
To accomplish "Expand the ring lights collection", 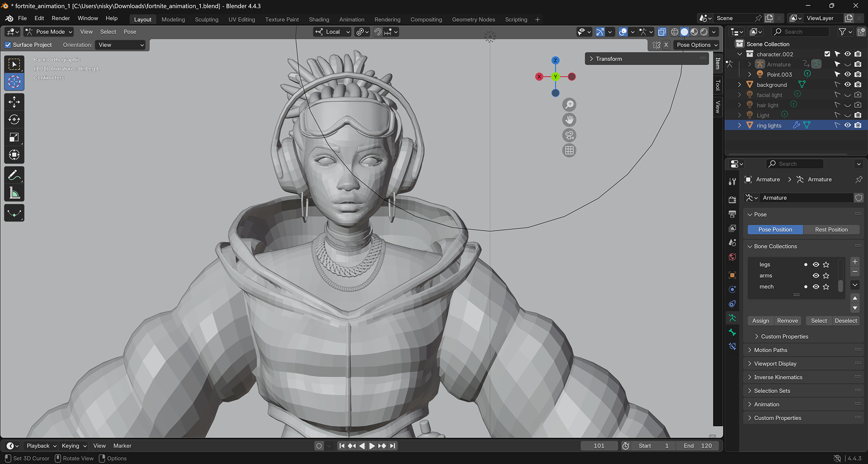I will coord(740,125).
